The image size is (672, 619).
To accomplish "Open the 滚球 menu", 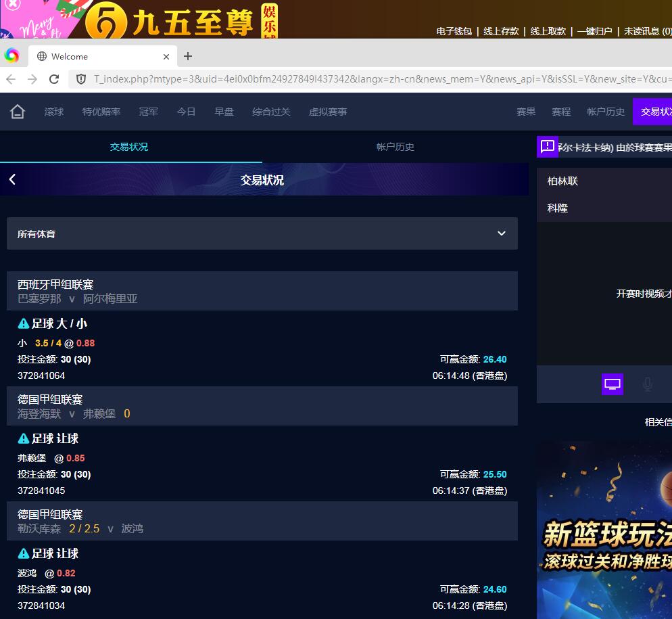I will tap(54, 112).
